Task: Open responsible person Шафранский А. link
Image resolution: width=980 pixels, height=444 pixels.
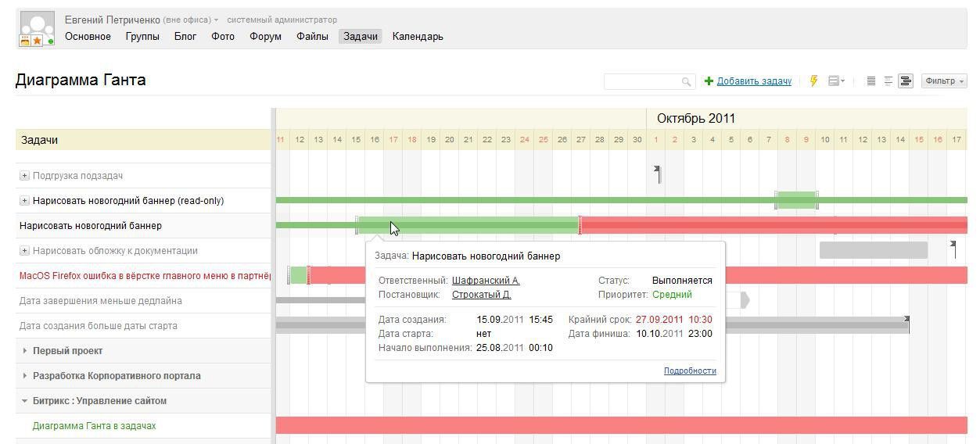Action: pyautogui.click(x=486, y=280)
